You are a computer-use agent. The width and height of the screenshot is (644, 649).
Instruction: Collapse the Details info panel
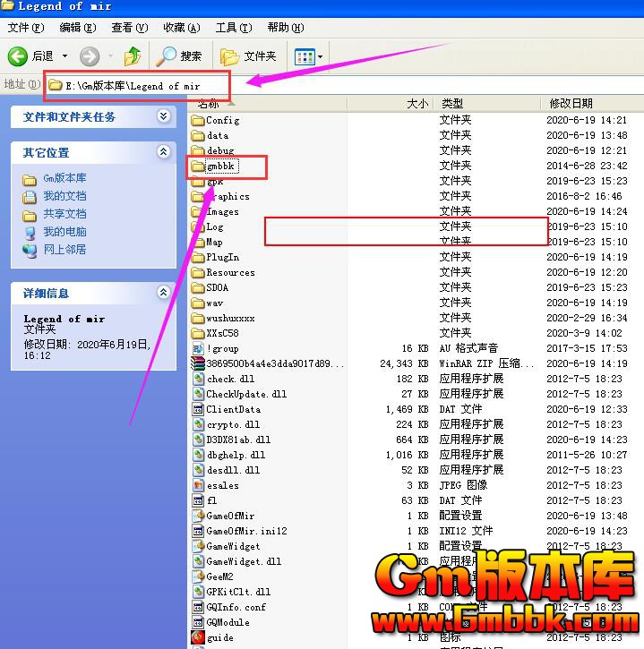click(163, 293)
